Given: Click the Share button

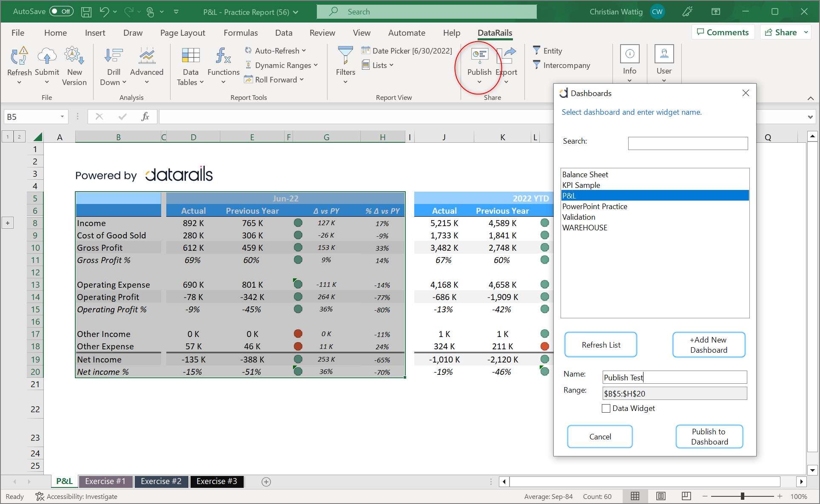Looking at the screenshot, I should [x=781, y=32].
